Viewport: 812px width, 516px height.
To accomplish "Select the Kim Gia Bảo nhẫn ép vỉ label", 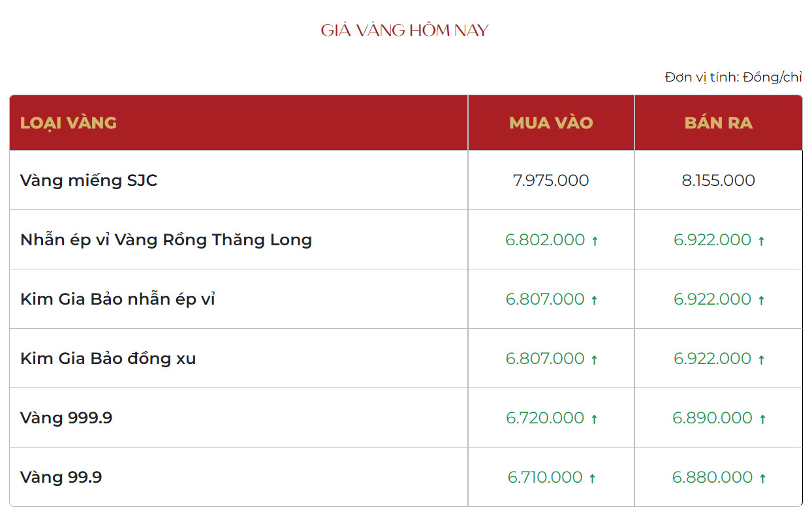I will (x=117, y=299).
